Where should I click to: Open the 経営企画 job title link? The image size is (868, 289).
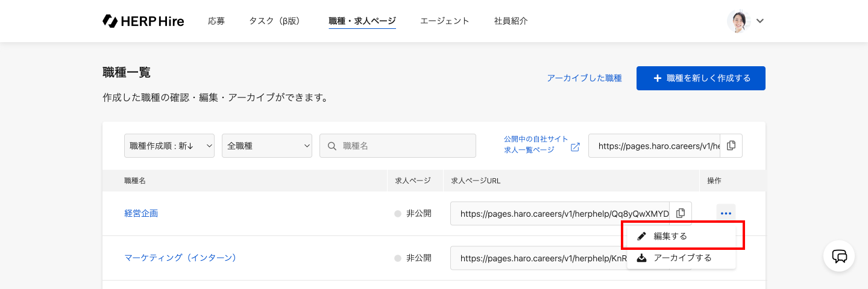[141, 213]
